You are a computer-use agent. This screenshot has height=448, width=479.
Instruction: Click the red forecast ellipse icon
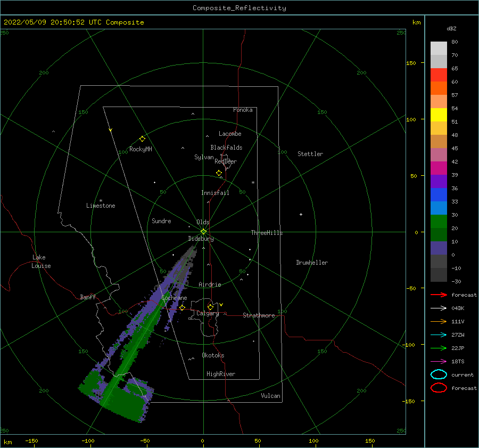click(439, 388)
